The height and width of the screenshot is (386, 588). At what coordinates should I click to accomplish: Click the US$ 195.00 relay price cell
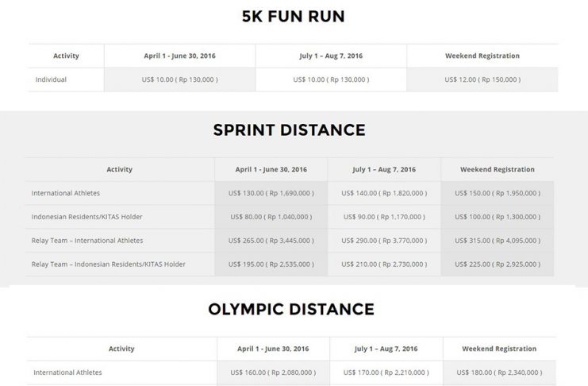pyautogui.click(x=271, y=264)
